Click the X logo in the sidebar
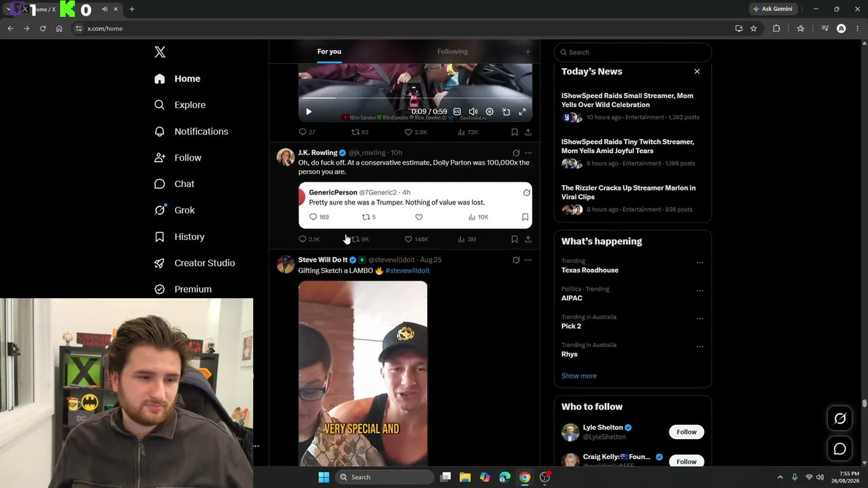The width and height of the screenshot is (868, 488). coord(160,52)
